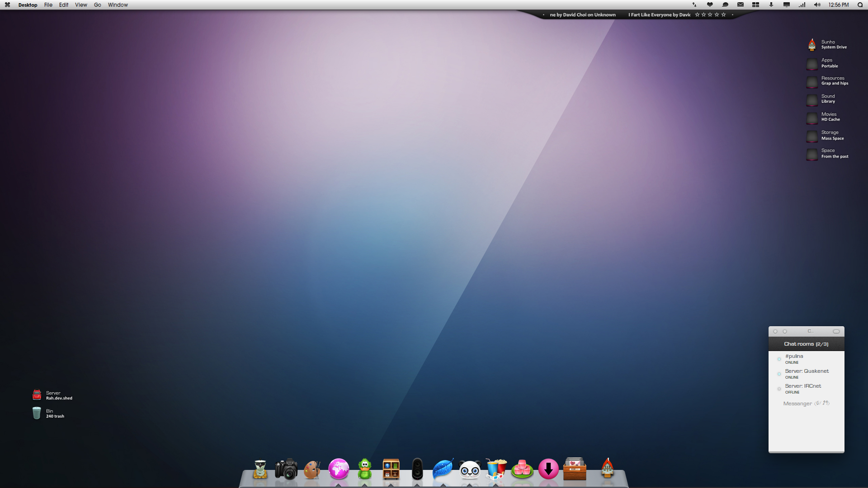Image resolution: width=868 pixels, height=488 pixels.
Task: Open the Resources Grap and hips drive
Action: coord(812,82)
